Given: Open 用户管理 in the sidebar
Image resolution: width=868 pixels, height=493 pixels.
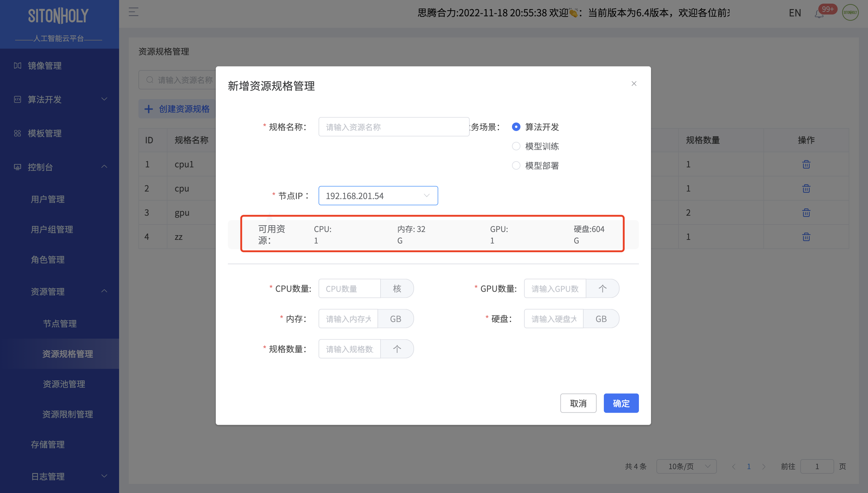Looking at the screenshot, I should pos(48,199).
